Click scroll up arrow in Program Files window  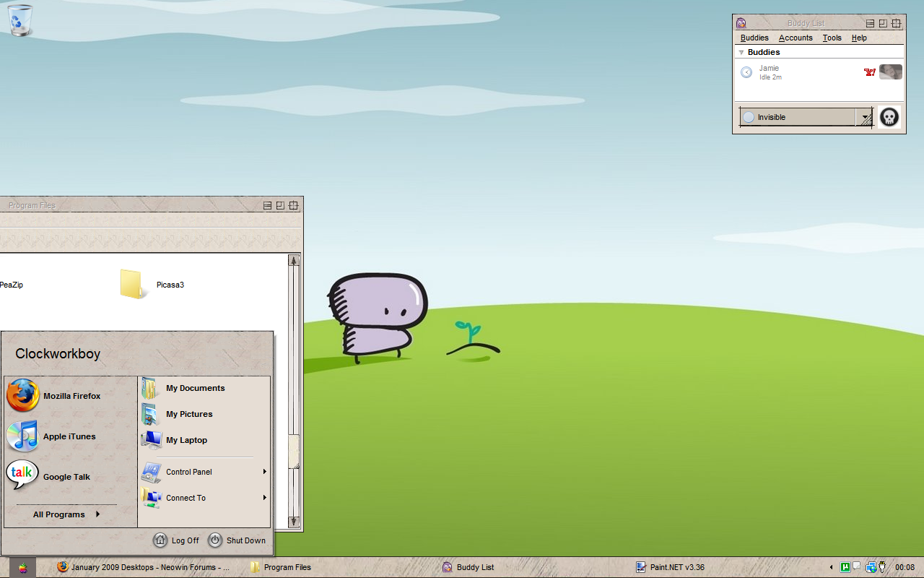click(x=294, y=261)
